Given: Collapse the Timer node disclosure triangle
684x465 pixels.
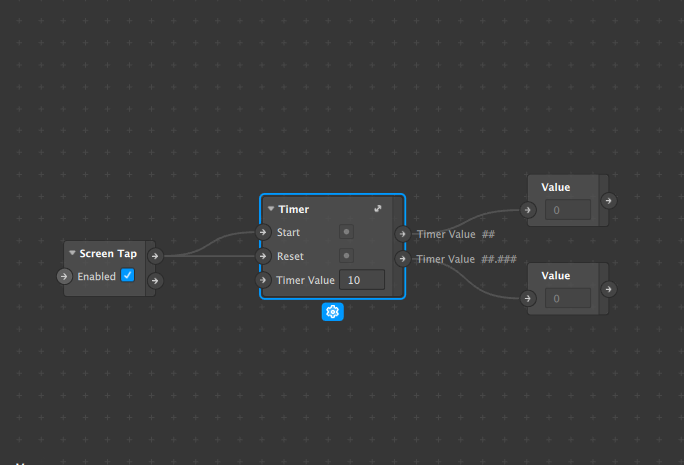Looking at the screenshot, I should (271, 209).
